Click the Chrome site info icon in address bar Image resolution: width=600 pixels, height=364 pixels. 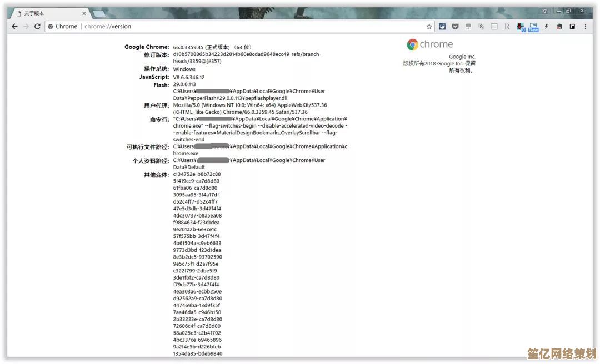click(x=50, y=27)
